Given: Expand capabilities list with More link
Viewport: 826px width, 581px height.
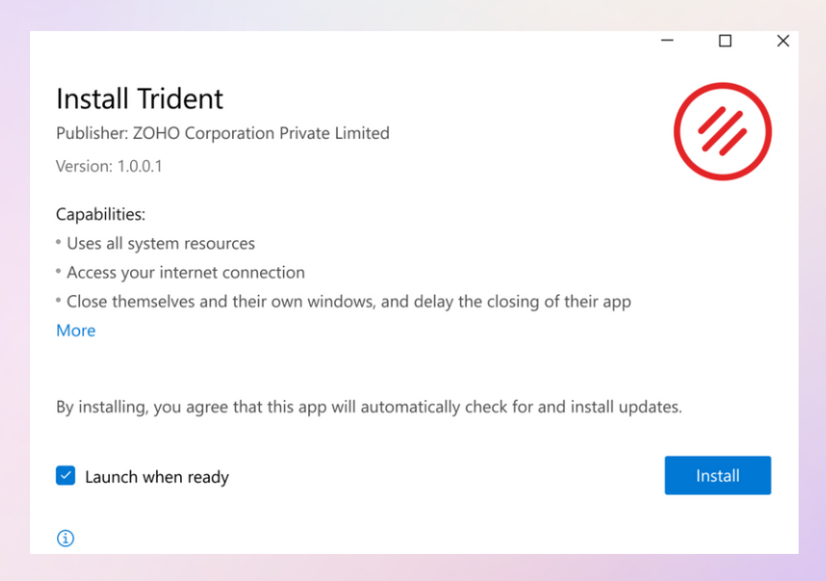Looking at the screenshot, I should [x=76, y=330].
